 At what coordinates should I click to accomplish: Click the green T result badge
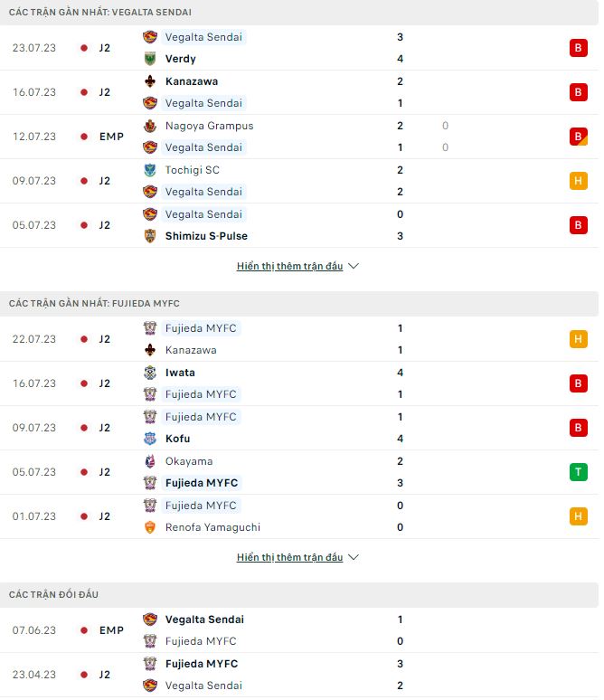[x=579, y=472]
